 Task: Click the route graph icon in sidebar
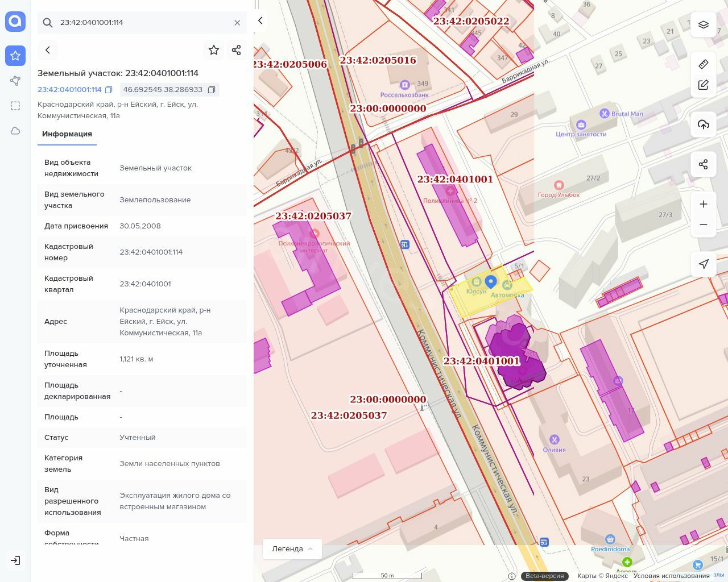click(x=15, y=81)
